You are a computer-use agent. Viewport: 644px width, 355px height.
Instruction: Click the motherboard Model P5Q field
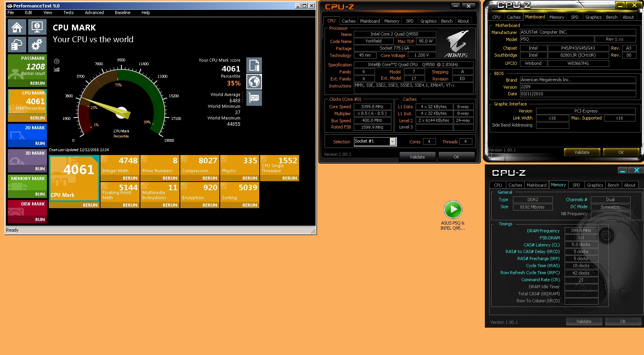coord(557,39)
